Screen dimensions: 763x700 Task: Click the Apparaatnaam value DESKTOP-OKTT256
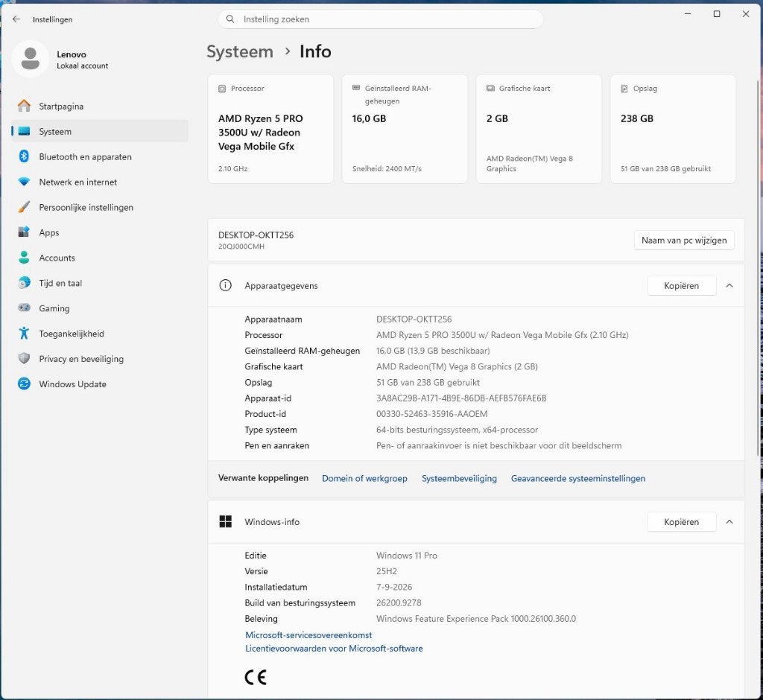[x=414, y=319]
